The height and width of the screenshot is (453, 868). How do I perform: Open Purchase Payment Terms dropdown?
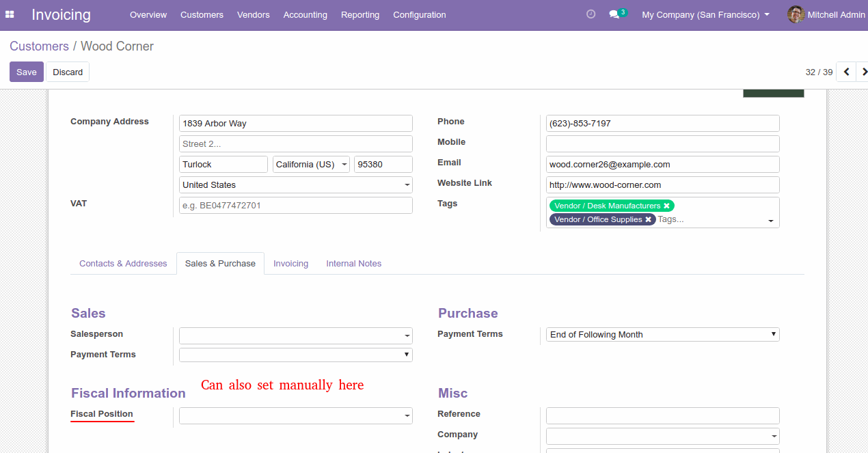(x=663, y=334)
